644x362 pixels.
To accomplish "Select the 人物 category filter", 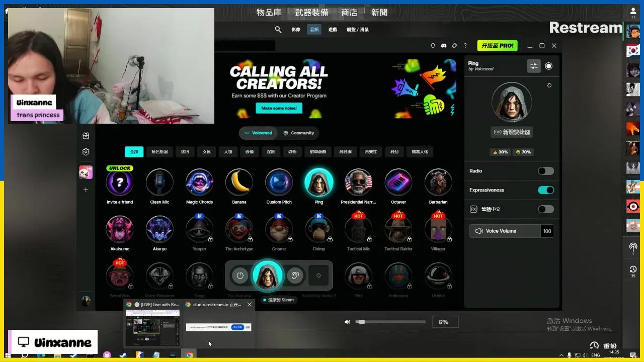I will (x=228, y=152).
